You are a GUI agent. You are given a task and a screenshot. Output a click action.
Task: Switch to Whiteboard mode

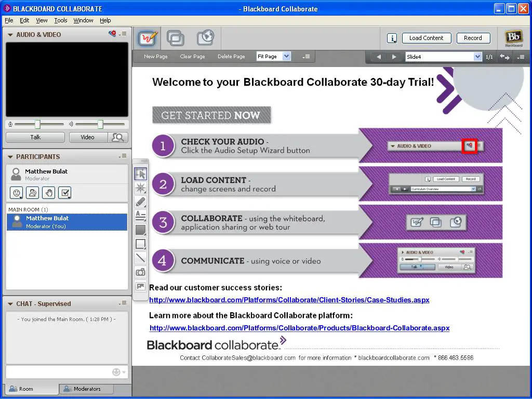[149, 37]
